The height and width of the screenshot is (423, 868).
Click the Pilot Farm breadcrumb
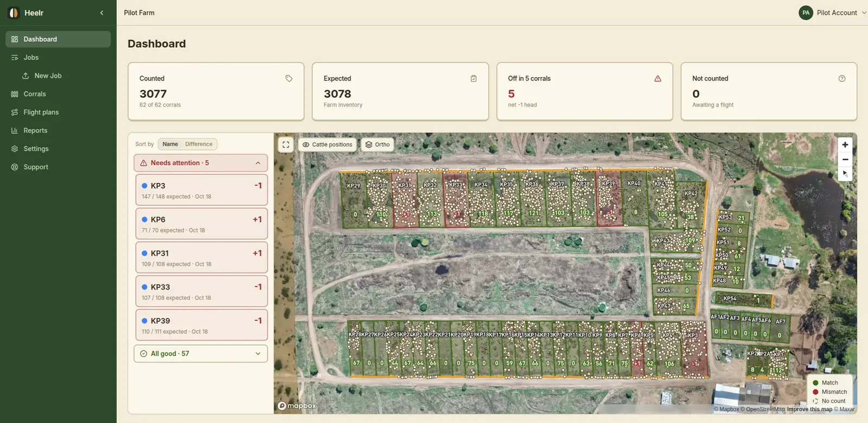coord(139,12)
